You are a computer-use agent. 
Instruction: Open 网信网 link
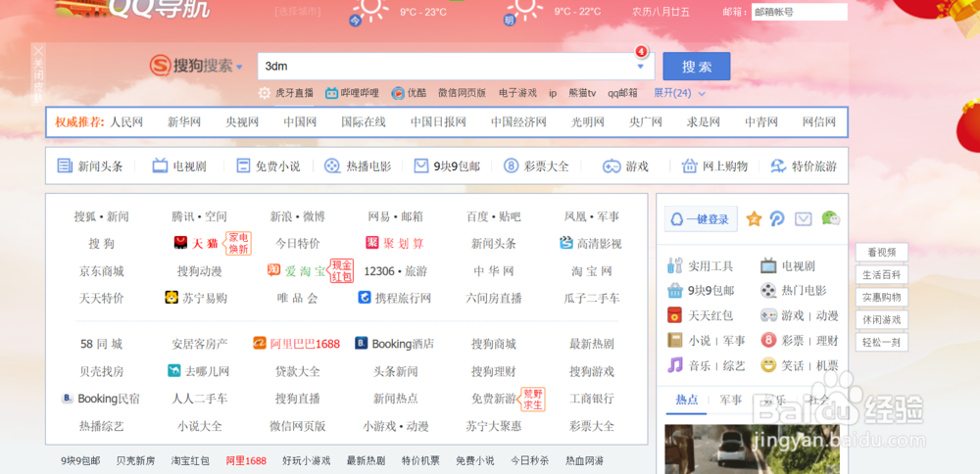point(818,121)
